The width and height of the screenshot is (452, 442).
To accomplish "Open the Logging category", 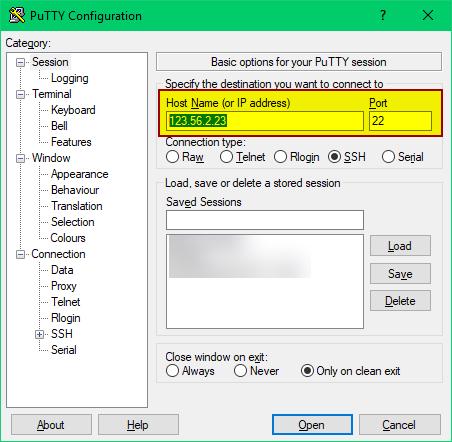I will pos(70,78).
